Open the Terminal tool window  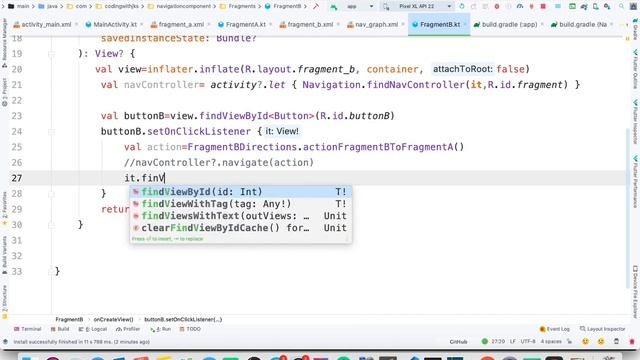click(27, 329)
